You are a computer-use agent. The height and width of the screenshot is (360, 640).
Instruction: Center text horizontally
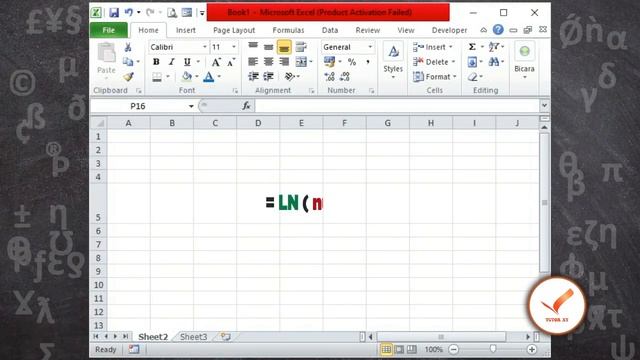click(x=268, y=62)
